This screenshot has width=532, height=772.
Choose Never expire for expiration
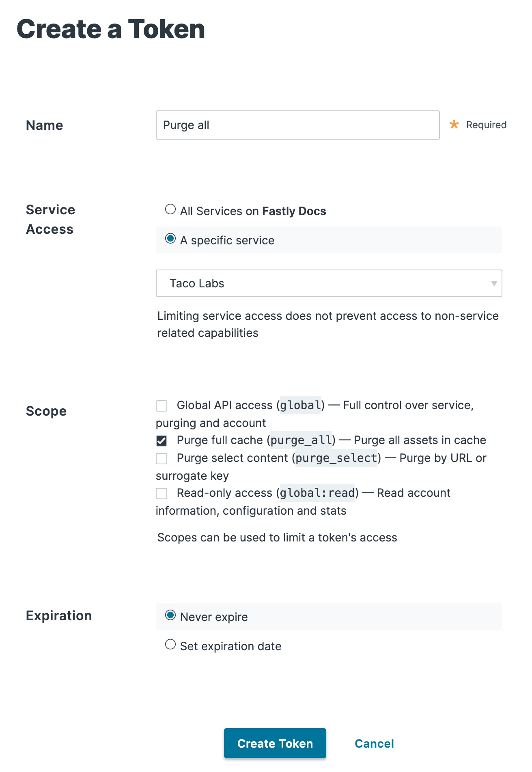point(171,615)
